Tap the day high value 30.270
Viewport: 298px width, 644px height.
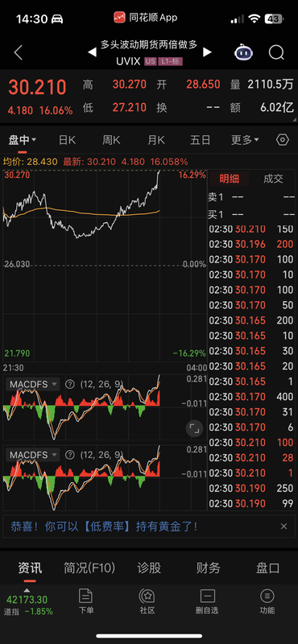[x=130, y=85]
